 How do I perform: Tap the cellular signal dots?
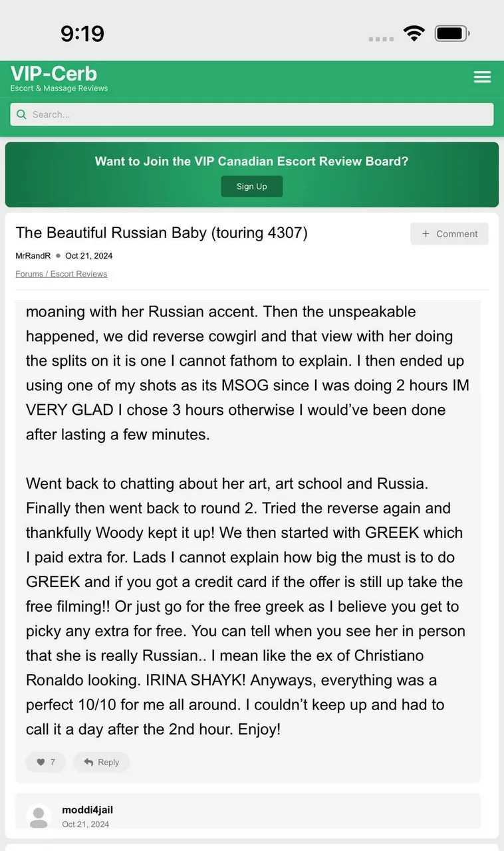pyautogui.click(x=381, y=39)
